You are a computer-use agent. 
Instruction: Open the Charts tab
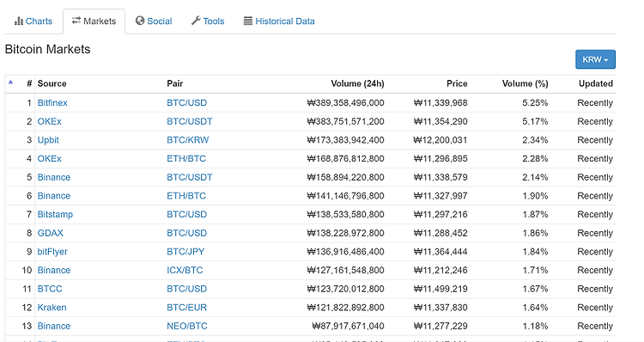coord(33,21)
